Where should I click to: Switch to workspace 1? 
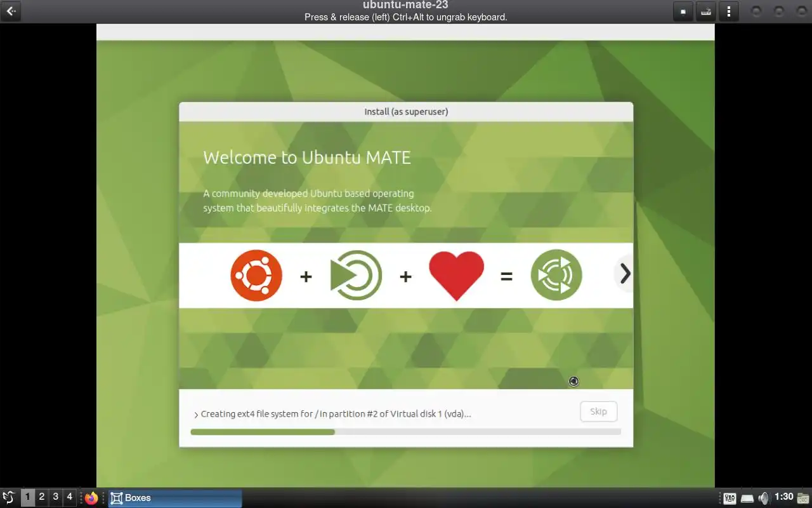28,497
